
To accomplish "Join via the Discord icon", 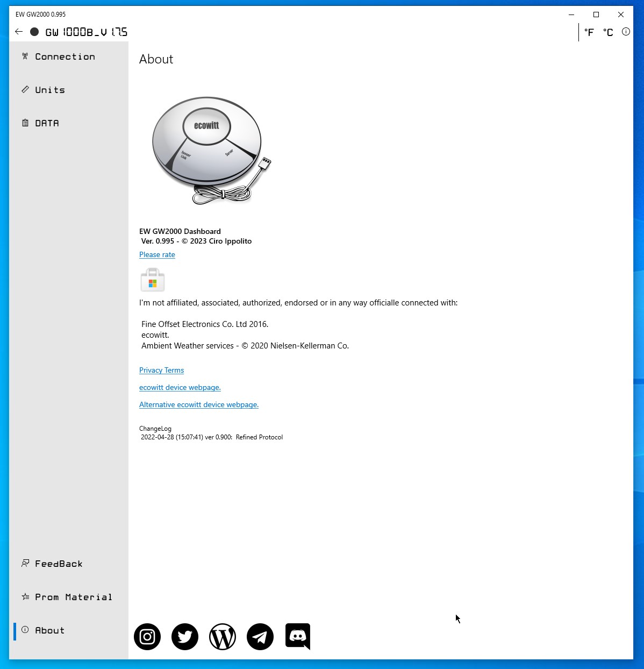I will pos(297,637).
